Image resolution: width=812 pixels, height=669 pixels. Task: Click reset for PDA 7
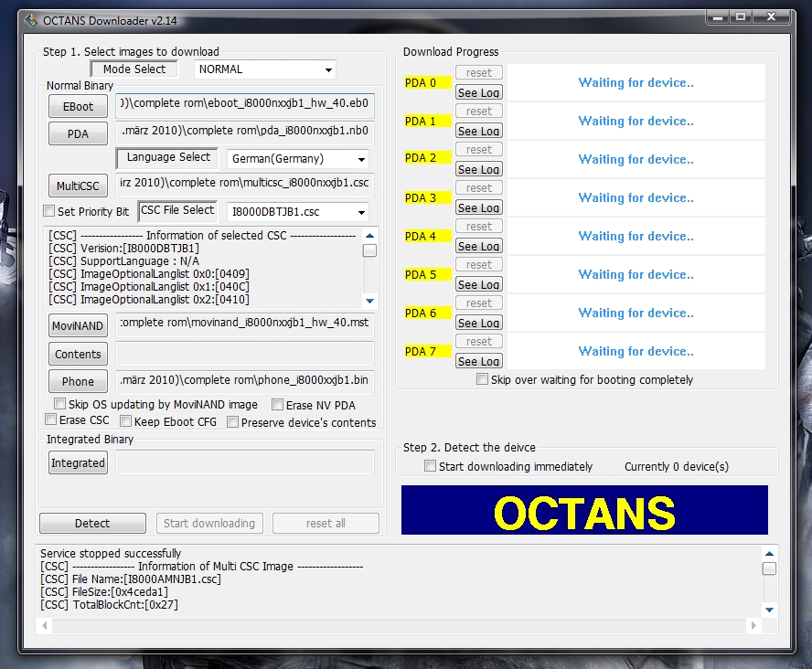[x=479, y=342]
